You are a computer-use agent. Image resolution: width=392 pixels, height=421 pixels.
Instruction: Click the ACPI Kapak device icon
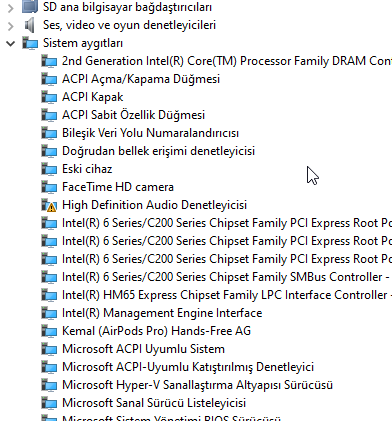(49, 97)
